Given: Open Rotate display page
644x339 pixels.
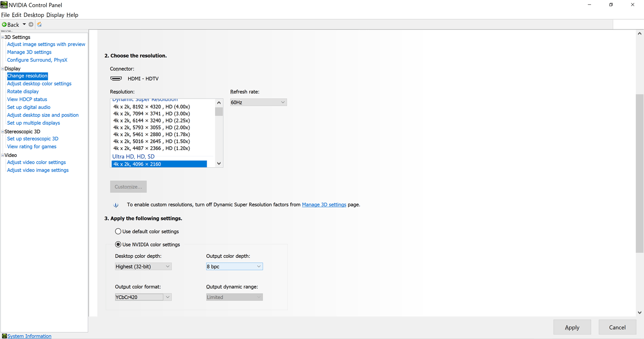Looking at the screenshot, I should click(23, 92).
